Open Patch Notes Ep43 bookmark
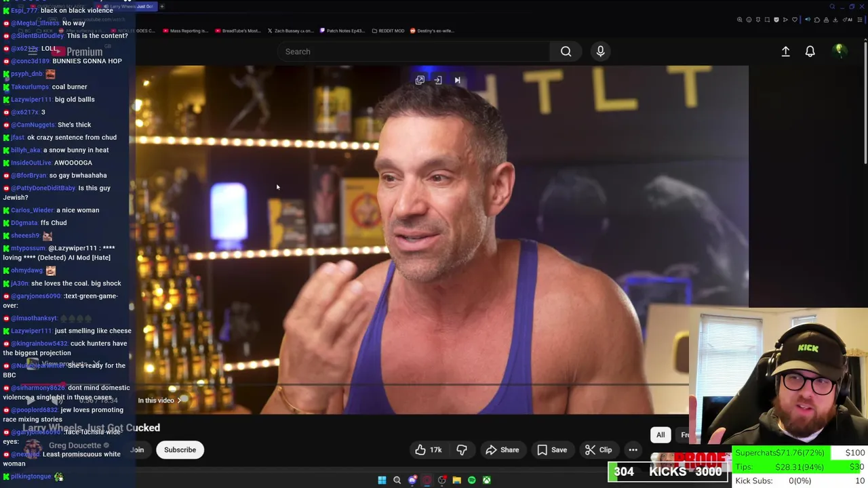Viewport: 868px width, 488px height. tap(342, 30)
